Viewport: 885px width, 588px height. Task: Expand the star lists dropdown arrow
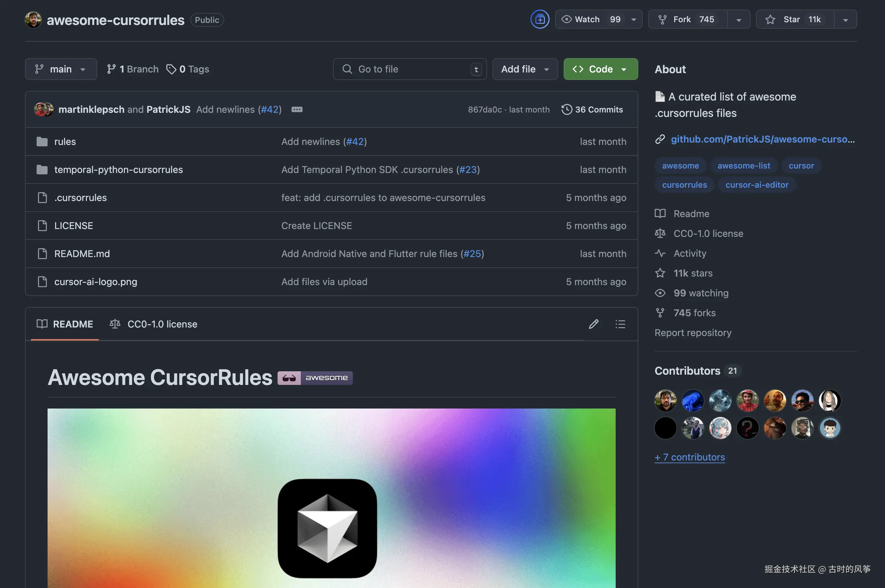click(x=845, y=20)
